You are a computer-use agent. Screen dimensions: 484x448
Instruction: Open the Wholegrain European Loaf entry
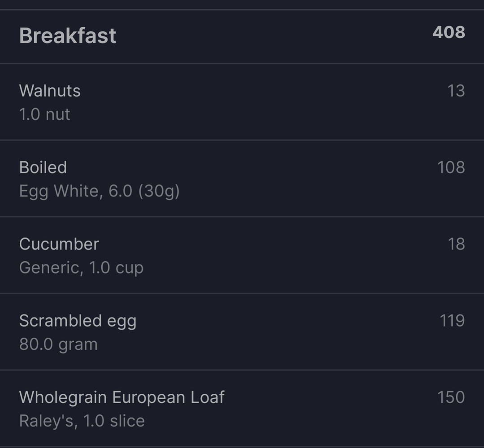click(242, 409)
